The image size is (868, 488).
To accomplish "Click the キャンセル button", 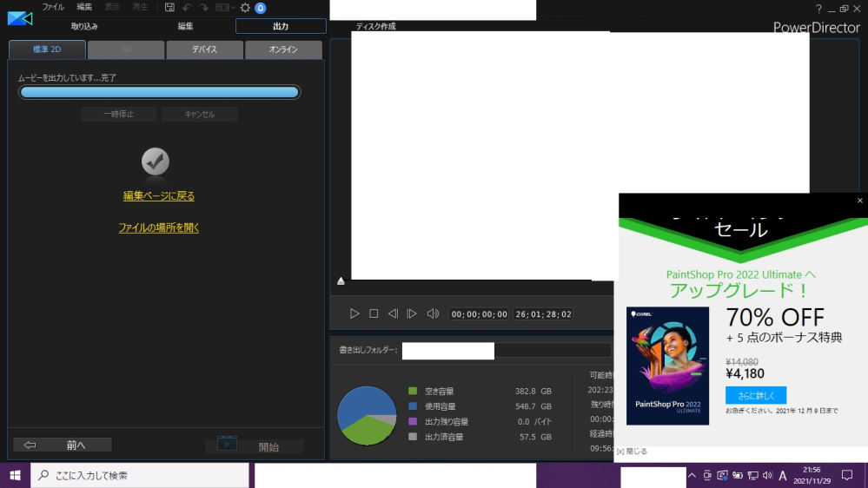I will click(200, 114).
